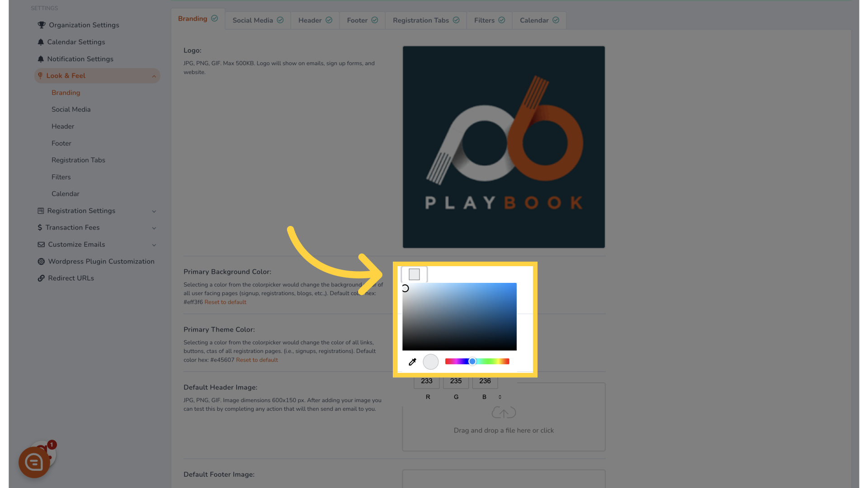
Task: Open Registration Tabs in the sidebar
Action: click(78, 160)
